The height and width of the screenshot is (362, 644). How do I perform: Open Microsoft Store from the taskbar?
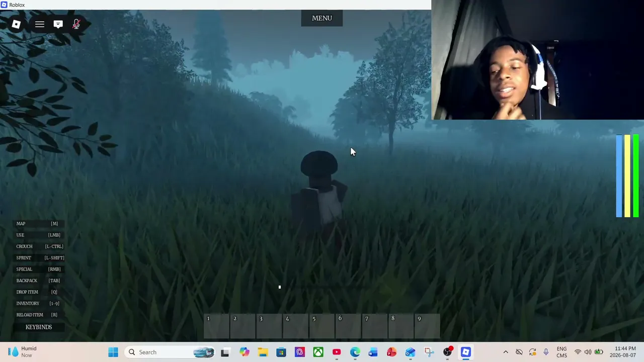pos(281,352)
